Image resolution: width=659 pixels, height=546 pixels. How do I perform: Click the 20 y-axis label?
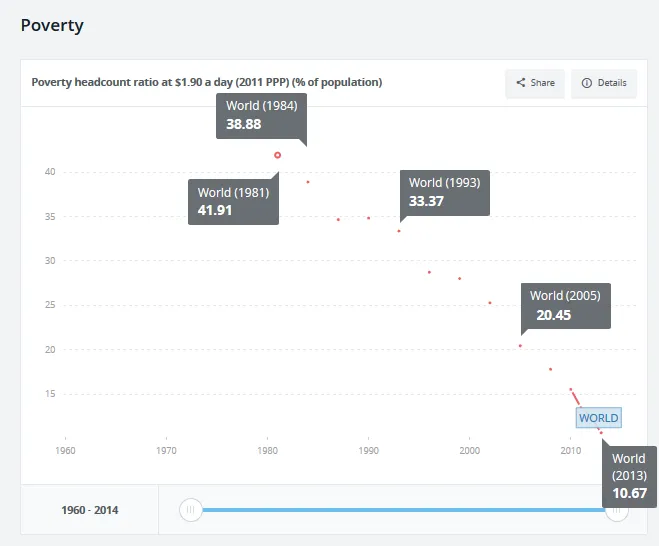point(50,349)
